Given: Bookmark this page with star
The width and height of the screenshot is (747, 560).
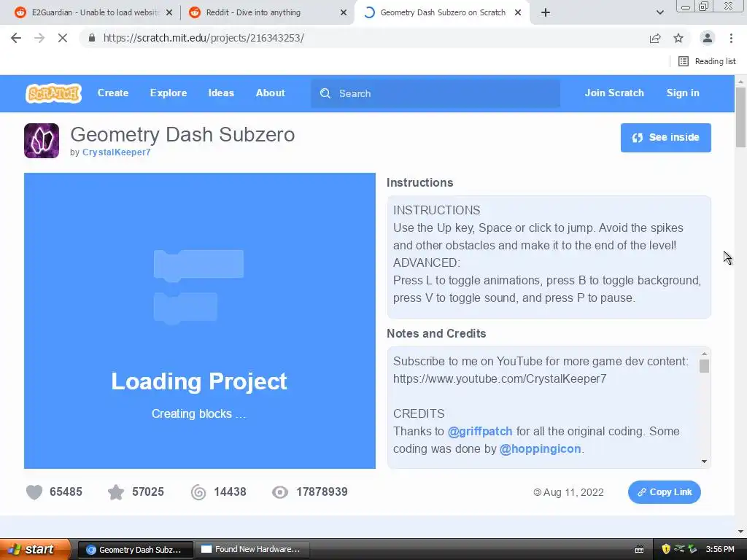Looking at the screenshot, I should [x=678, y=38].
